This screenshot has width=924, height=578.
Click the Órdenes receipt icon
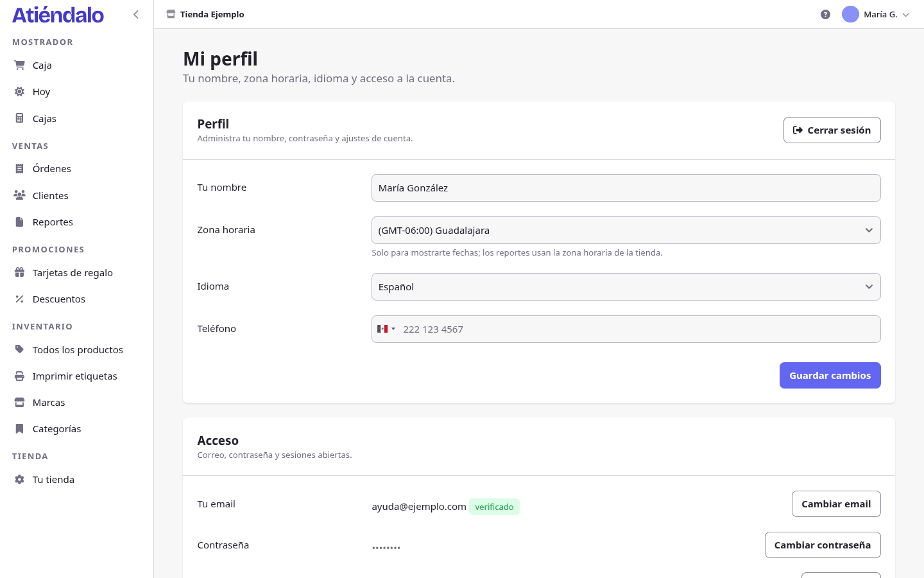coord(20,169)
